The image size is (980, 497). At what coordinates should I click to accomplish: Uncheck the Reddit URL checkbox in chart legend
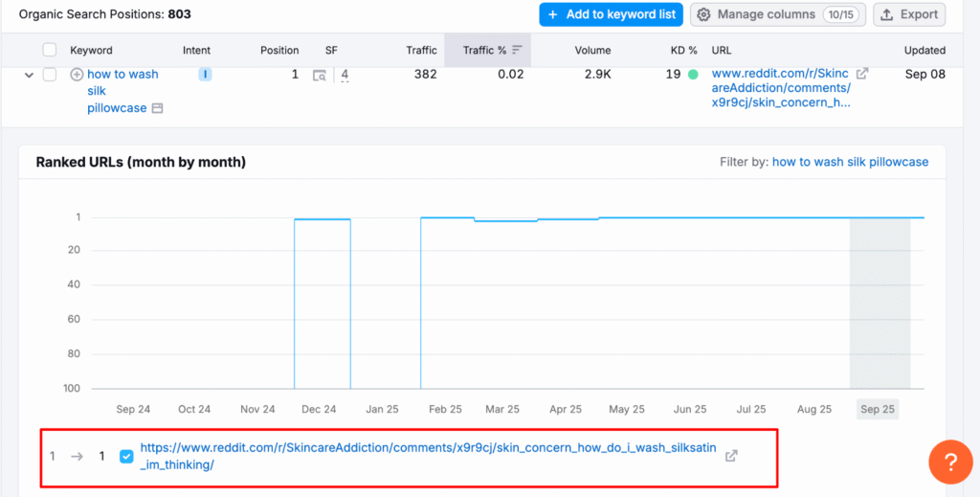click(x=126, y=456)
